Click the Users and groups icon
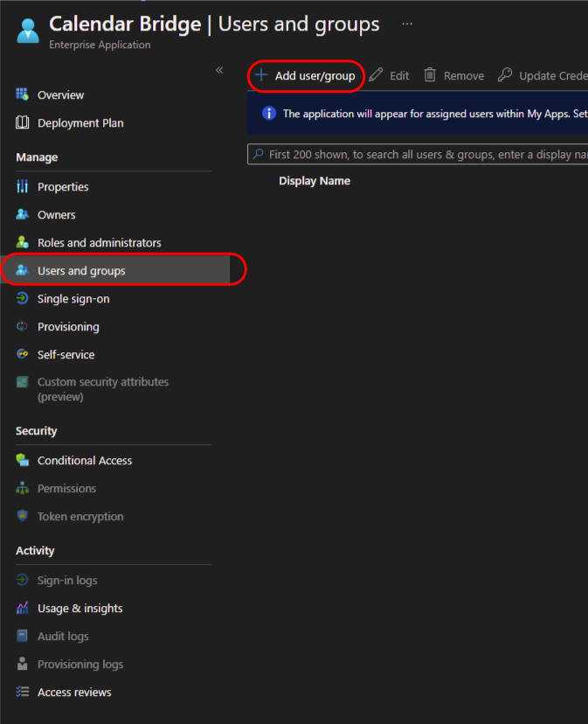 22,270
